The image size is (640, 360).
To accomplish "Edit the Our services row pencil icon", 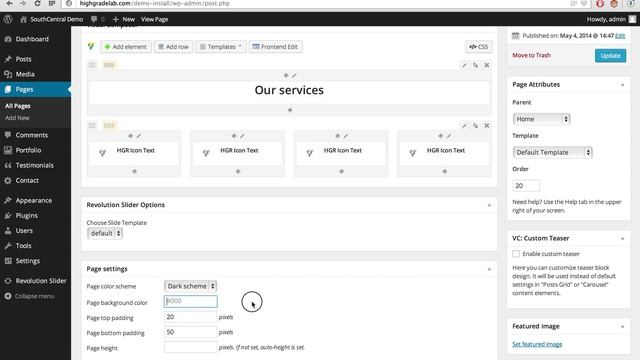I will [464, 65].
